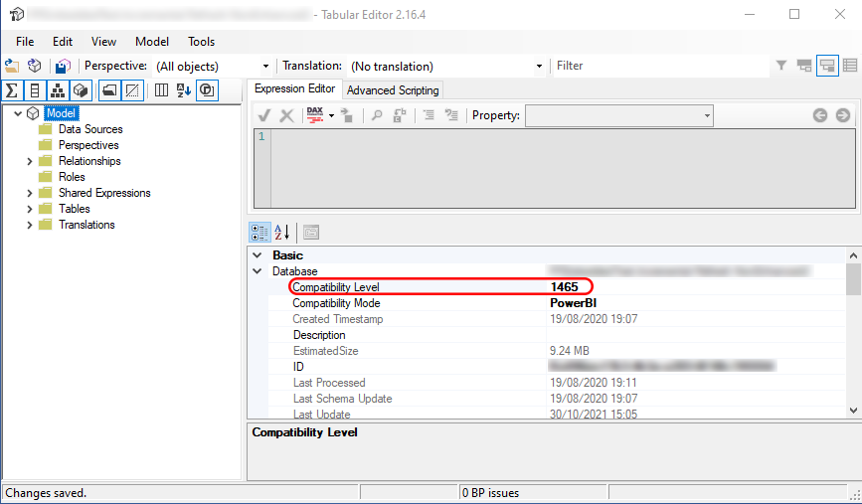Toggle the show metadata info columns button

point(161,90)
